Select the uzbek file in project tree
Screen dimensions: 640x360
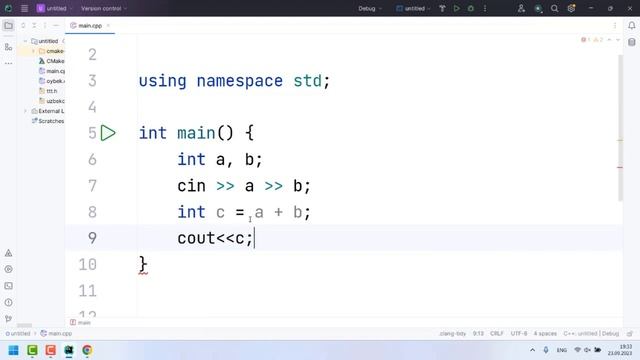point(51,101)
